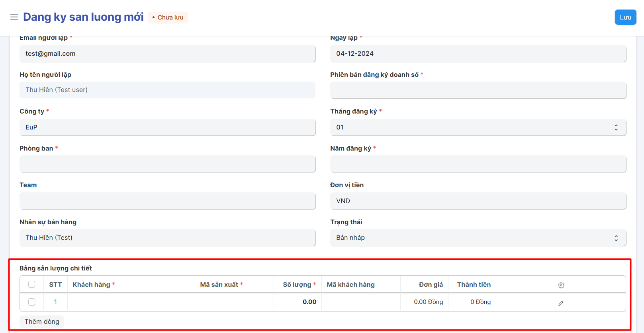Viewport: 644px width, 333px height.
Task: Click the Email người lập field
Action: [x=167, y=54]
